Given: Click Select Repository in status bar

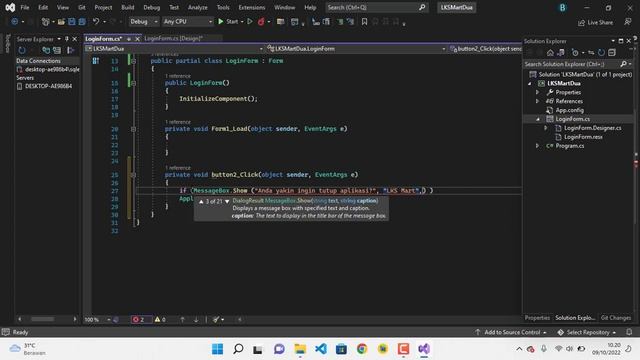Looking at the screenshot, I should point(587,332).
